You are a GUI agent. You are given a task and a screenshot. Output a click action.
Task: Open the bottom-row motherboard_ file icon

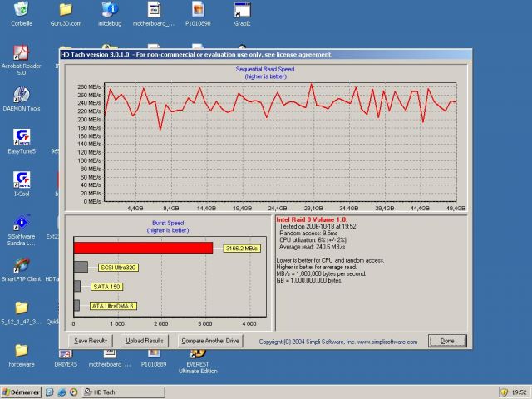pos(110,357)
